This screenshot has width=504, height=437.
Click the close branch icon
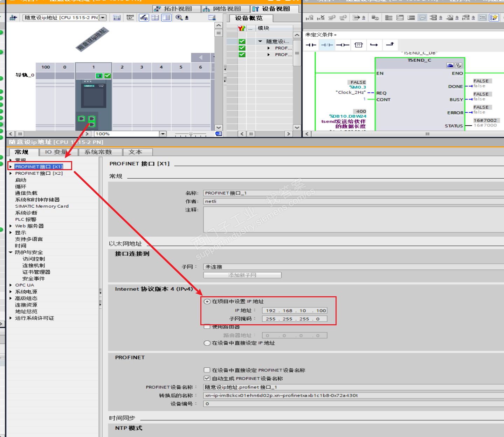click(x=390, y=44)
